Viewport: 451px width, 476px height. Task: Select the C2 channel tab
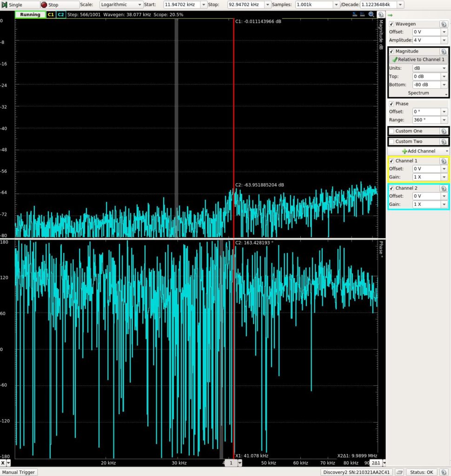(61, 15)
